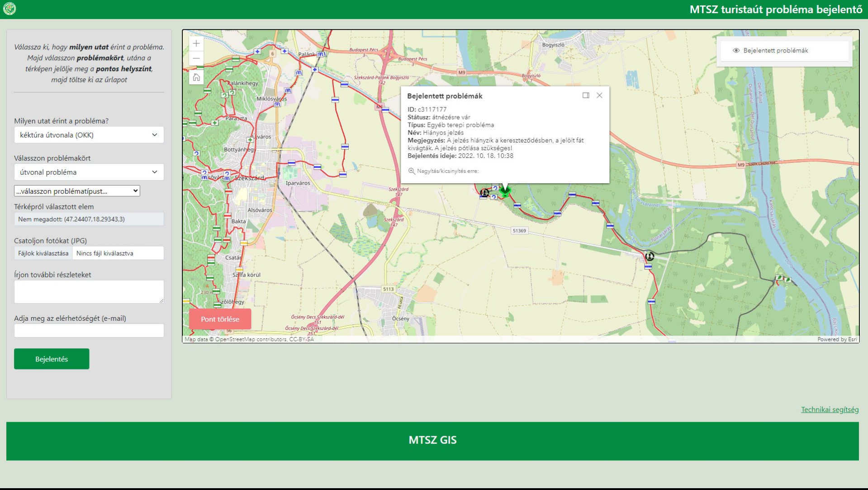Screen dimensions: 868x490
Task: Open the 'válasszon problématípust' dropdown
Action: tap(77, 191)
